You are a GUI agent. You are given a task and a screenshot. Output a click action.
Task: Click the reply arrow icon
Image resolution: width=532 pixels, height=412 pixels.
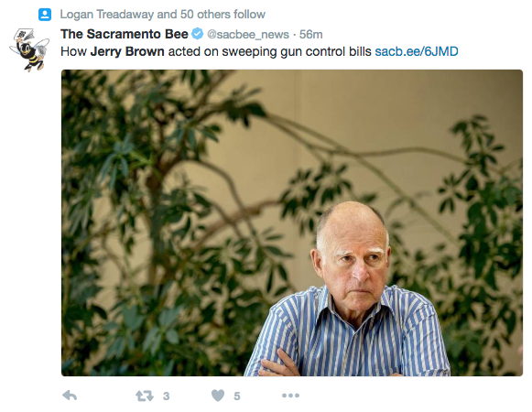point(70,396)
